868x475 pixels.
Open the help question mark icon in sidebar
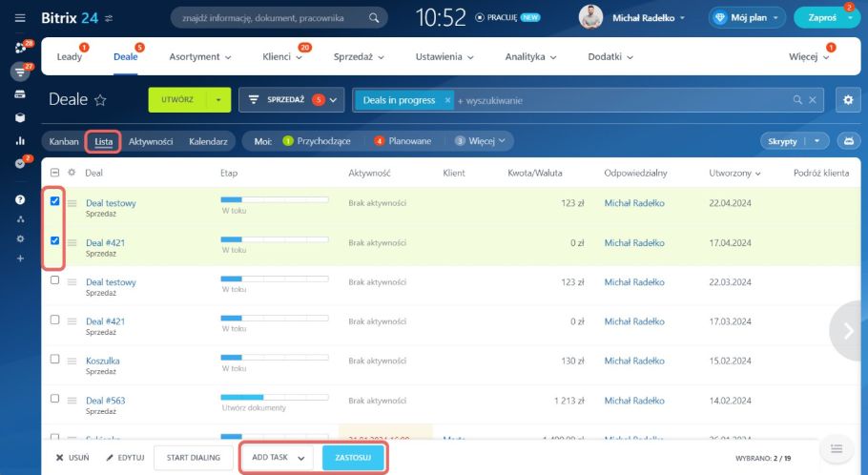point(20,199)
